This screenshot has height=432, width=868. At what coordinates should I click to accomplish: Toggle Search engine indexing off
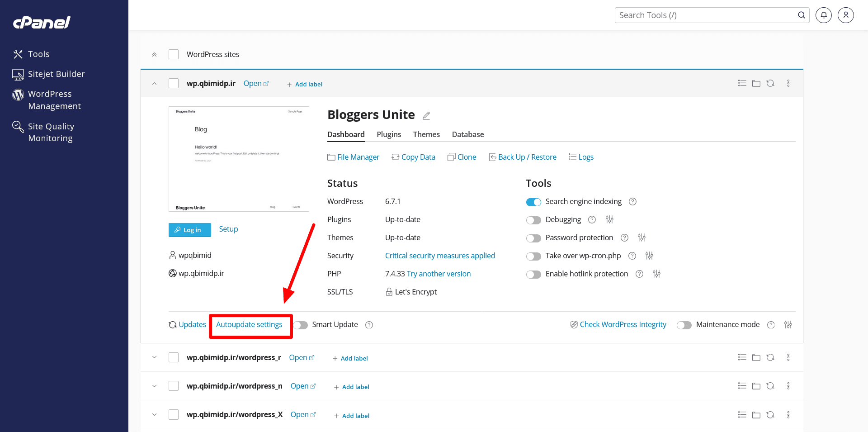pos(533,202)
